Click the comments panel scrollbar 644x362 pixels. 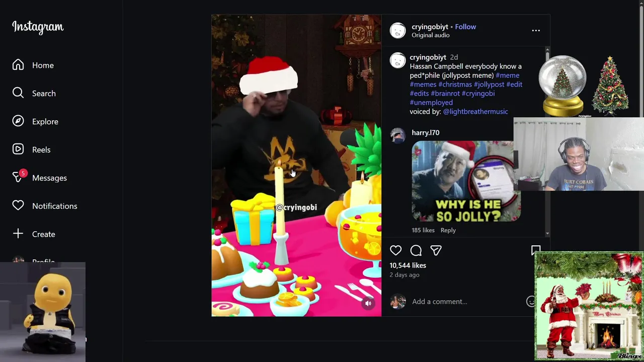pos(547,141)
